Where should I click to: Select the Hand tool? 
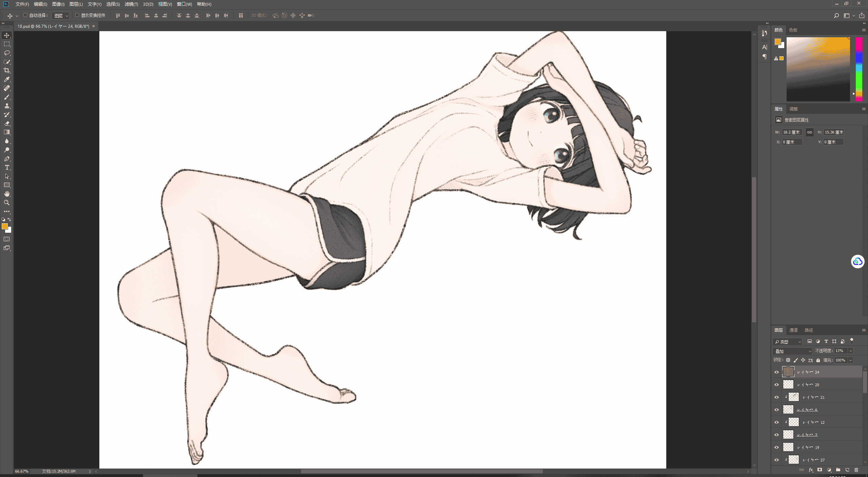coord(7,194)
